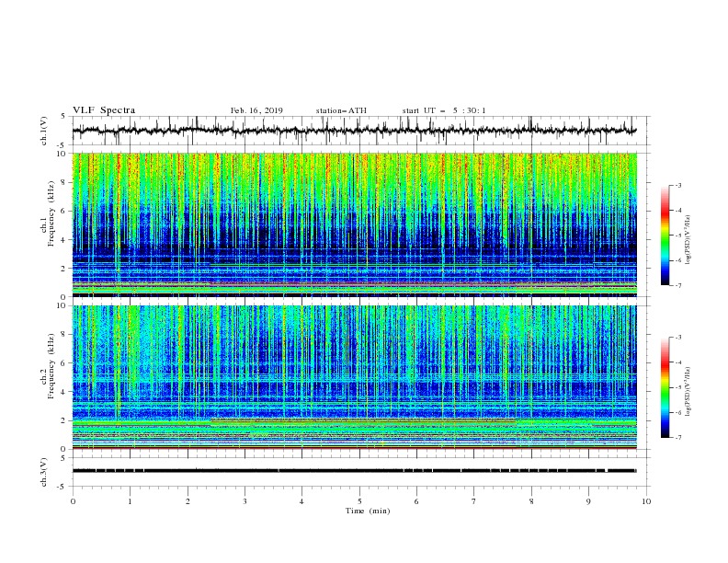This screenshot has height=563, width=728.
Task: Click the ch.3 black signal bar
Action: [x=354, y=471]
